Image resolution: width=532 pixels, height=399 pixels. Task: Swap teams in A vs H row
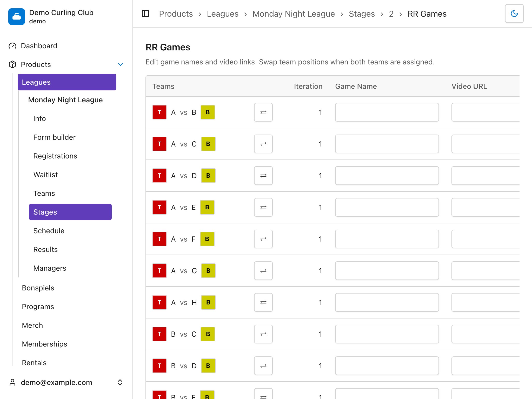coord(263,302)
